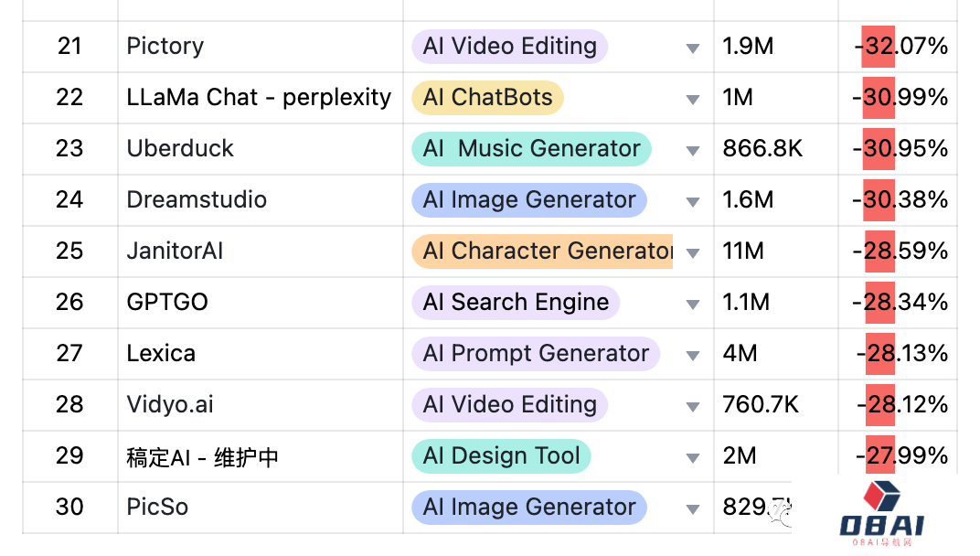The image size is (980, 556).
Task: Click the traffic value "2M"
Action: click(740, 456)
